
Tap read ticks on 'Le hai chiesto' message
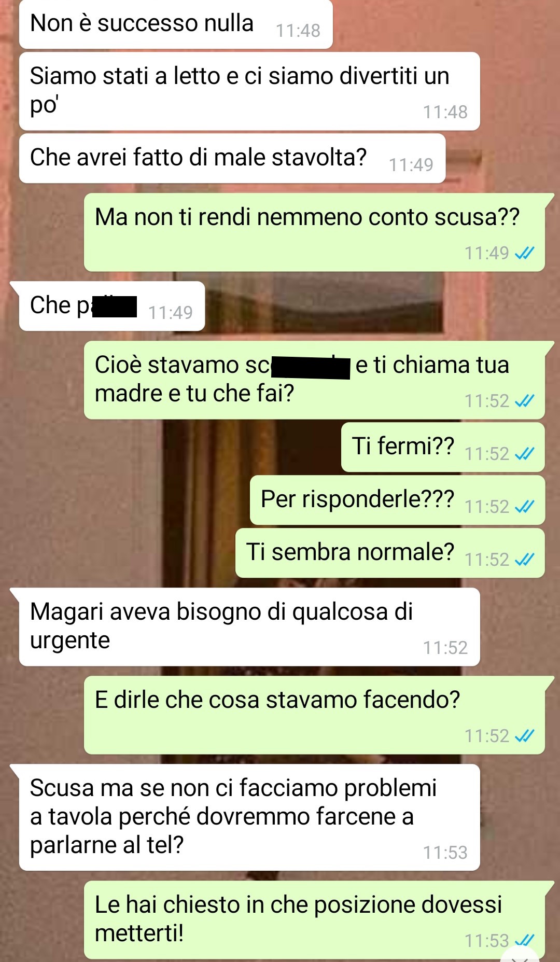click(x=524, y=940)
